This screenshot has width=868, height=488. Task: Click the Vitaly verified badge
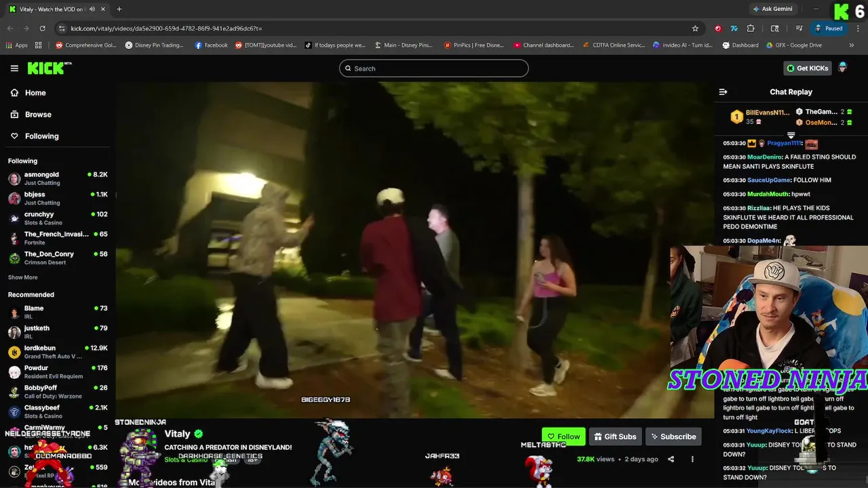coord(199,434)
